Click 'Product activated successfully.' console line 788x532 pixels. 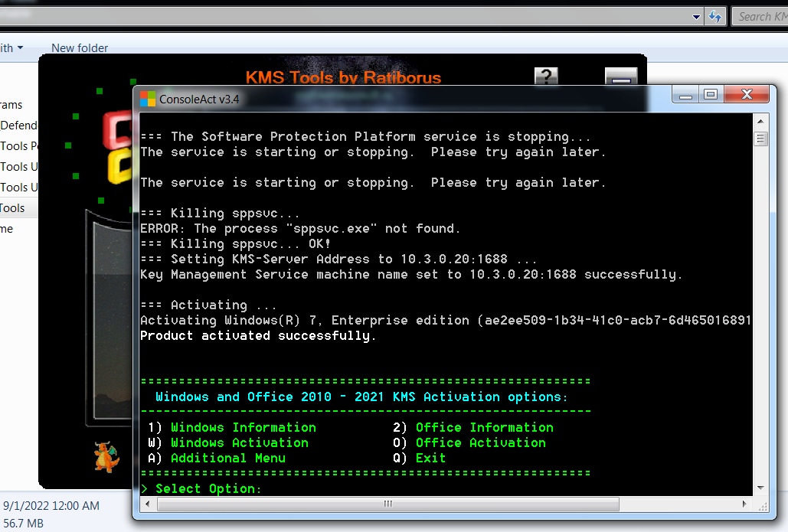tap(258, 335)
